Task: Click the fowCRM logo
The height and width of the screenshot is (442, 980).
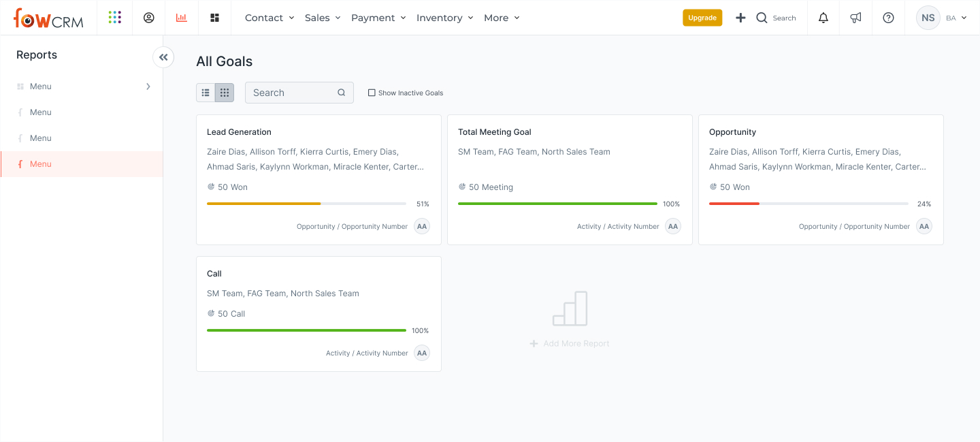Action: tap(48, 18)
